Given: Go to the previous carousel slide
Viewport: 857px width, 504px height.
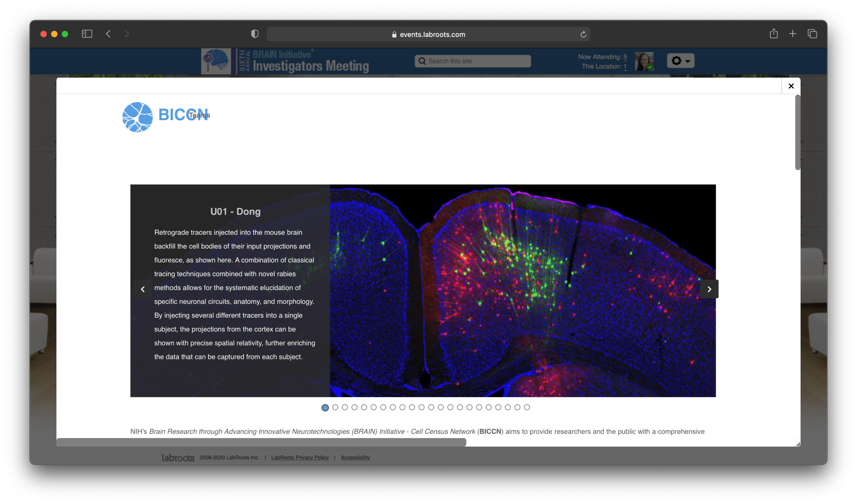Looking at the screenshot, I should (143, 289).
